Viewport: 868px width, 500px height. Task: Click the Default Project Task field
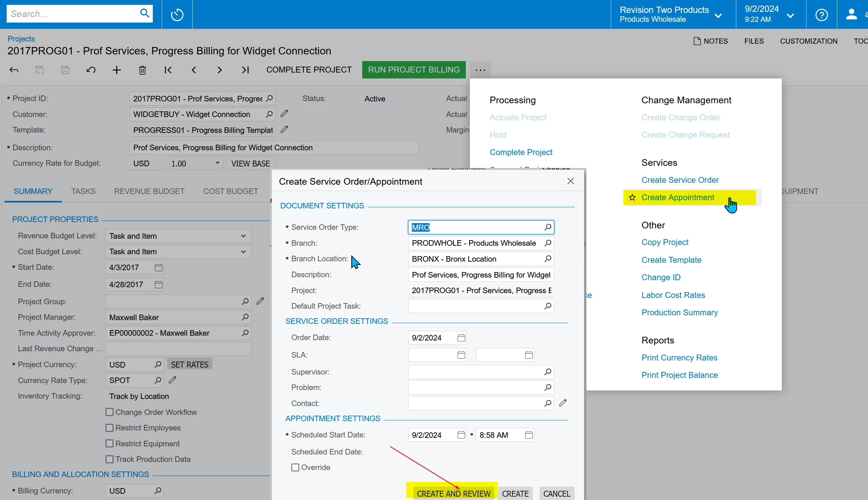pyautogui.click(x=475, y=306)
